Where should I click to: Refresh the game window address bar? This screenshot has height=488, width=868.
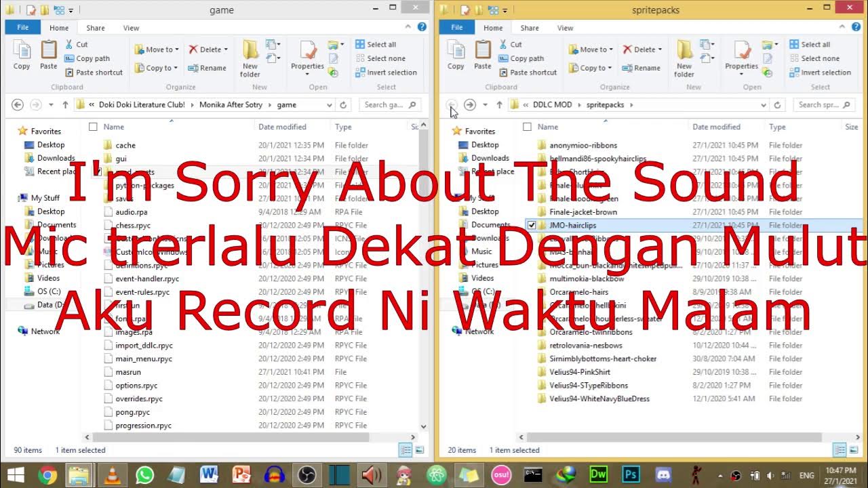[343, 105]
